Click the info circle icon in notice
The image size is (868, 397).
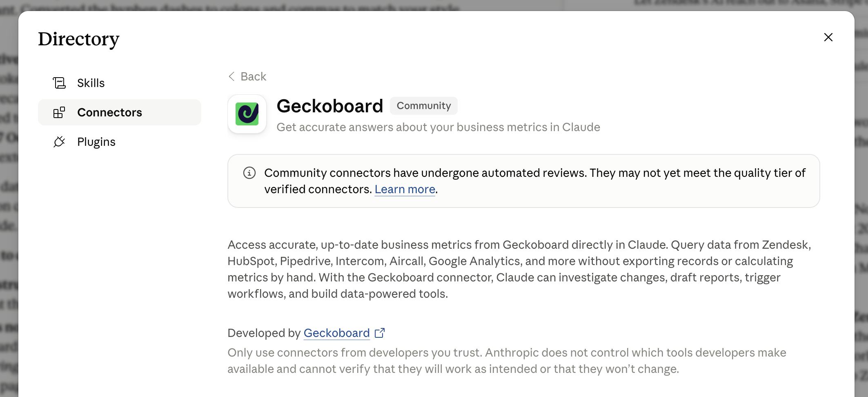click(x=249, y=173)
